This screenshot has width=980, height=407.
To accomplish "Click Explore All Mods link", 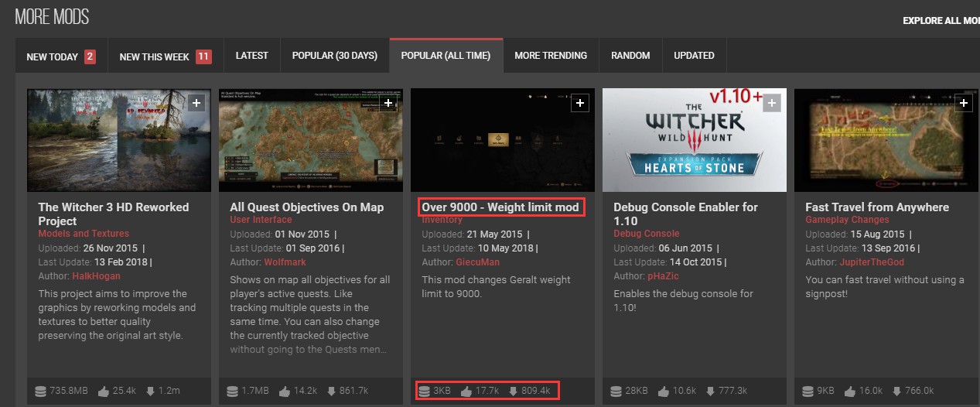I will [x=941, y=20].
